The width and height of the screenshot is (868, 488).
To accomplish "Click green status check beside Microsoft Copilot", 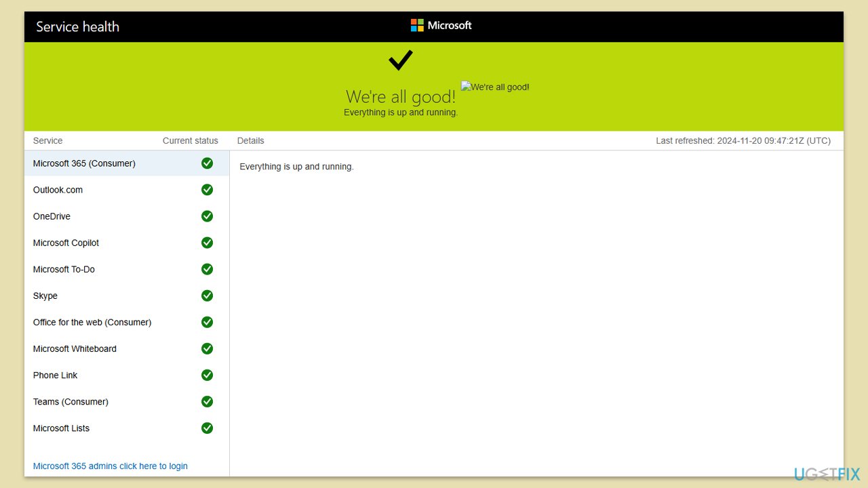I will (208, 243).
